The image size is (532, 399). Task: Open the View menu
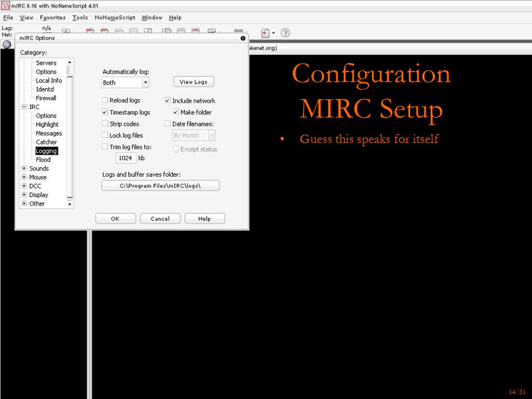(27, 18)
